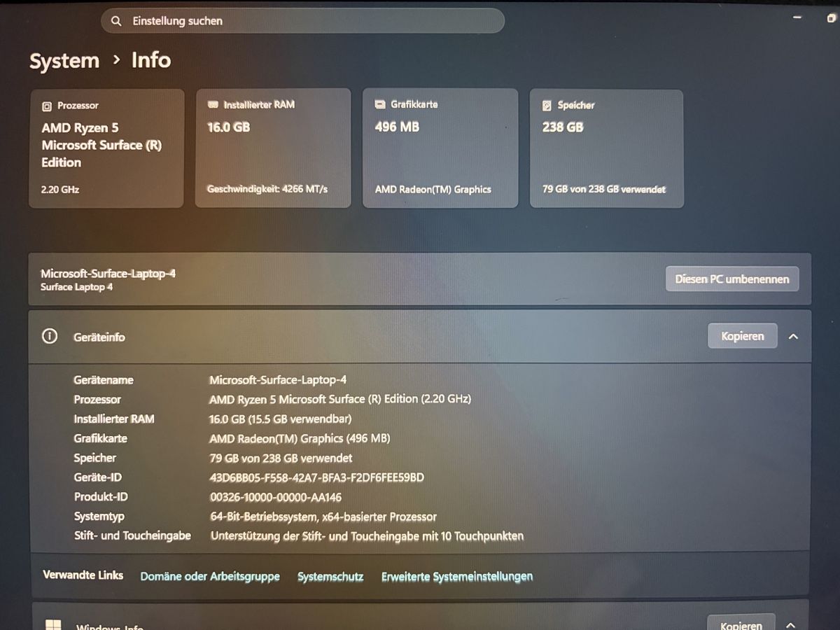
Task: Open the Speicher 238 GB card
Action: click(607, 148)
